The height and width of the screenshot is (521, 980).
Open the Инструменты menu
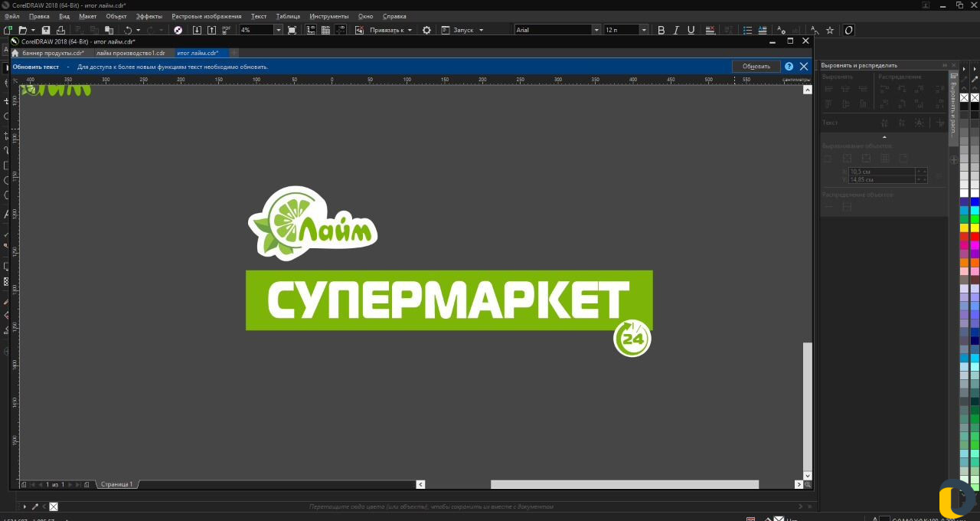coord(329,16)
